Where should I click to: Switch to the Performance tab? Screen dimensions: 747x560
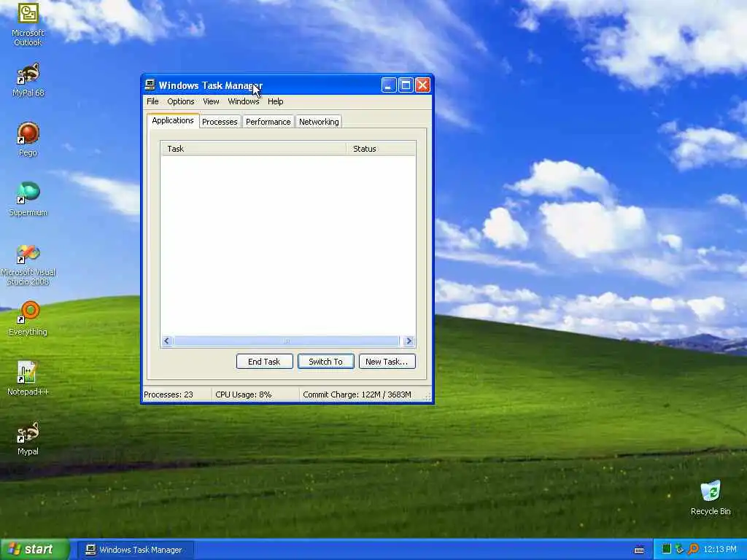268,122
